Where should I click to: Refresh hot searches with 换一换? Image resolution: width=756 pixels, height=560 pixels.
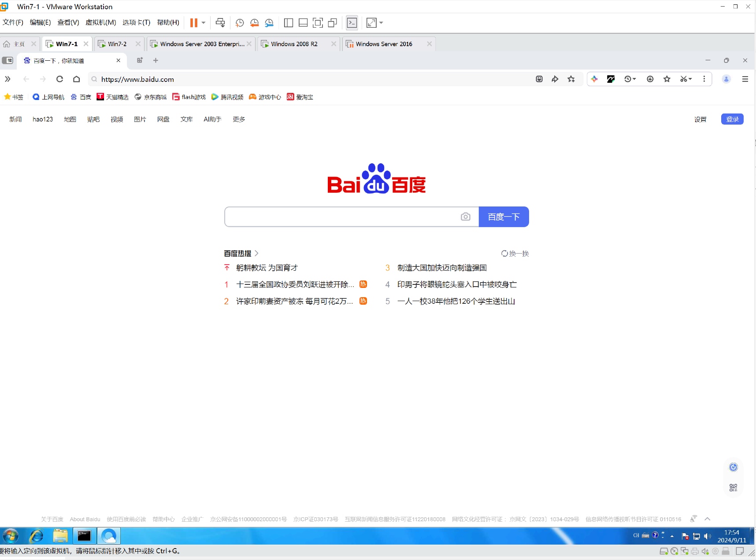point(515,254)
